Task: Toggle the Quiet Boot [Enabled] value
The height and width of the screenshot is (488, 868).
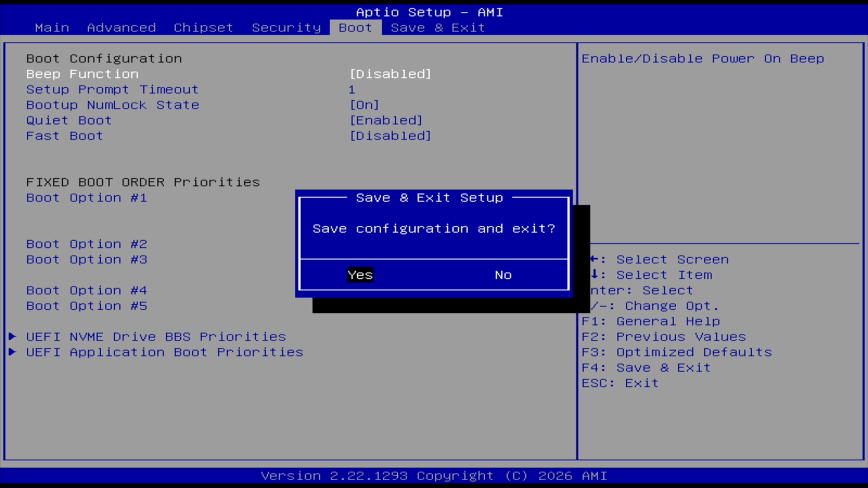Action: click(x=386, y=120)
